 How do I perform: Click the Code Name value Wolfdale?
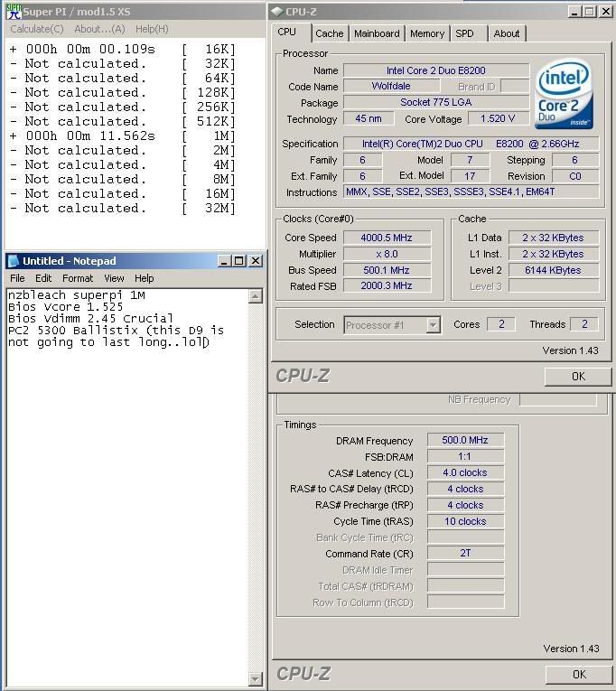(391, 87)
